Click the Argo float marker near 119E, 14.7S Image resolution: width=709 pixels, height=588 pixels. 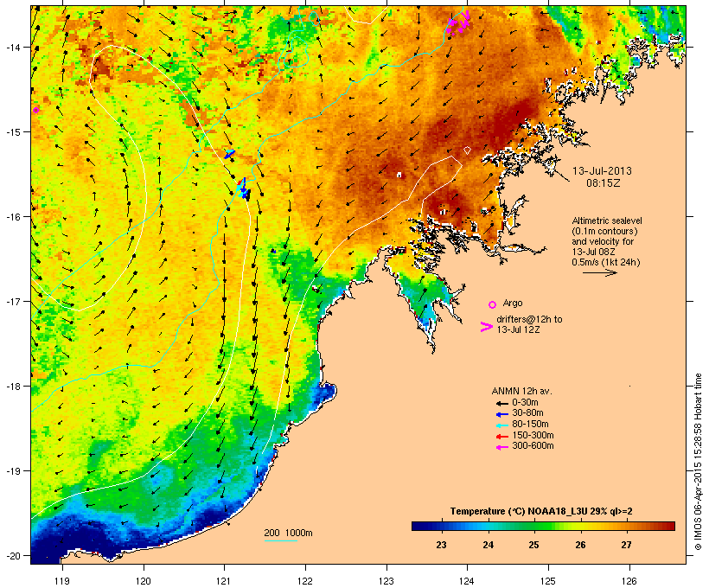(35, 110)
